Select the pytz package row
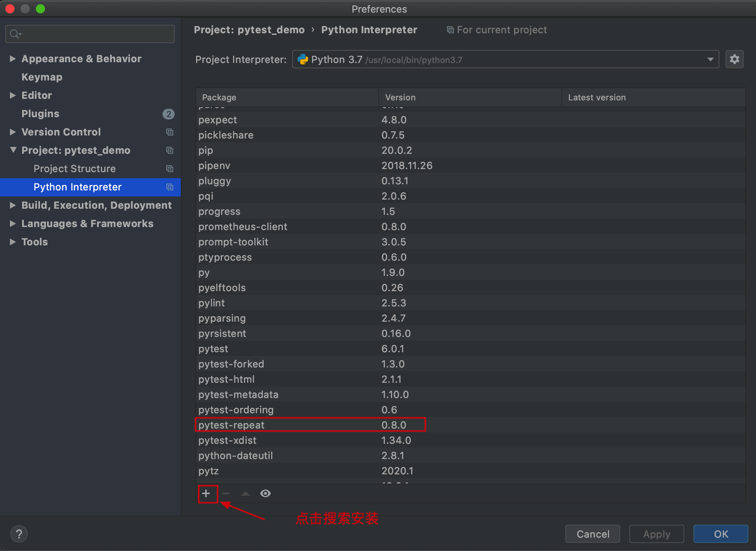 tap(471, 471)
